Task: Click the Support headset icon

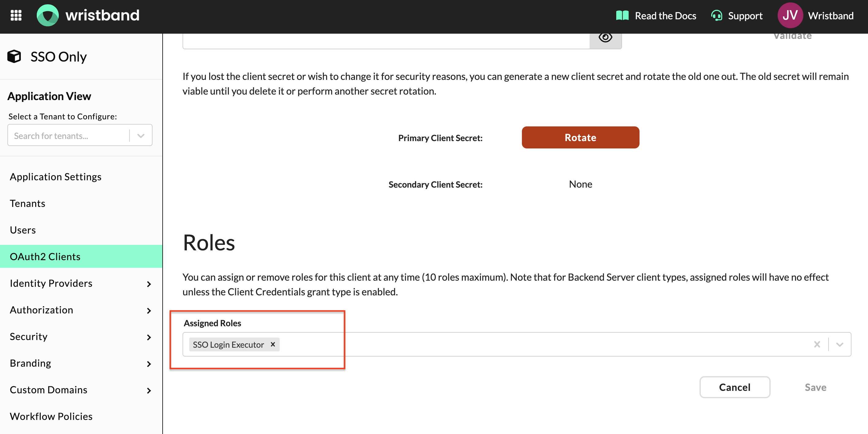Action: pos(716,16)
